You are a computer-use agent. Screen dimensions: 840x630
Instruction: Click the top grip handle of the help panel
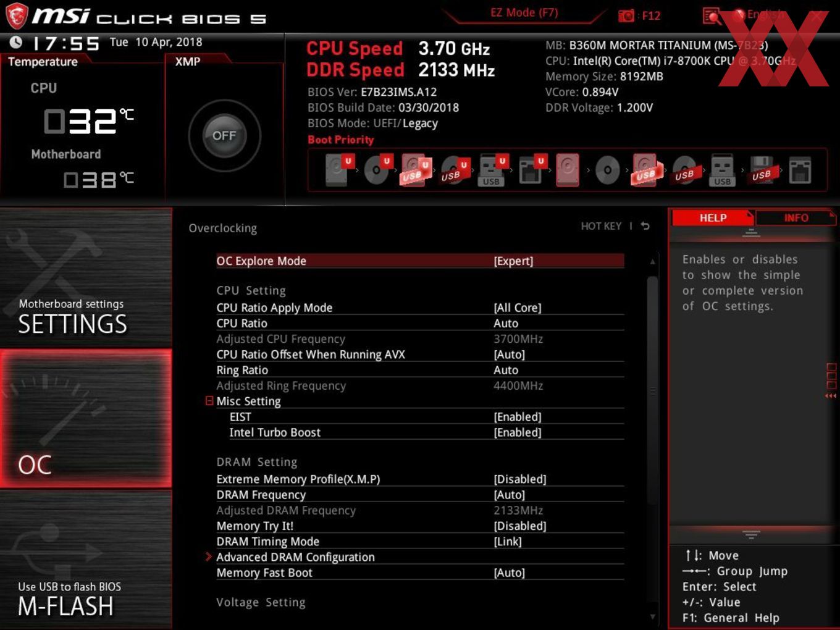click(x=751, y=232)
